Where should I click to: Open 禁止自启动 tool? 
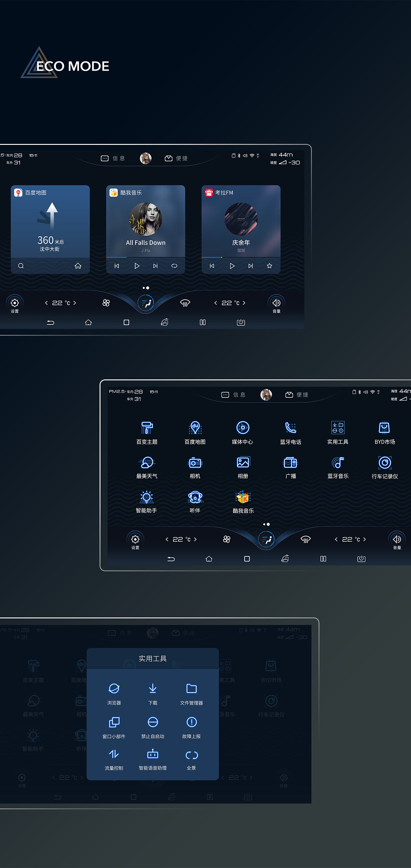tap(153, 728)
